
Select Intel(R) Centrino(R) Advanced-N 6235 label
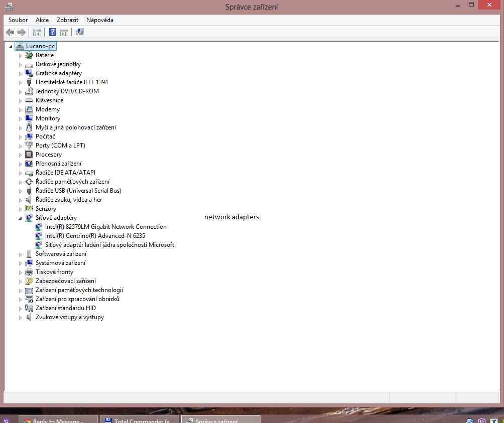coord(95,236)
